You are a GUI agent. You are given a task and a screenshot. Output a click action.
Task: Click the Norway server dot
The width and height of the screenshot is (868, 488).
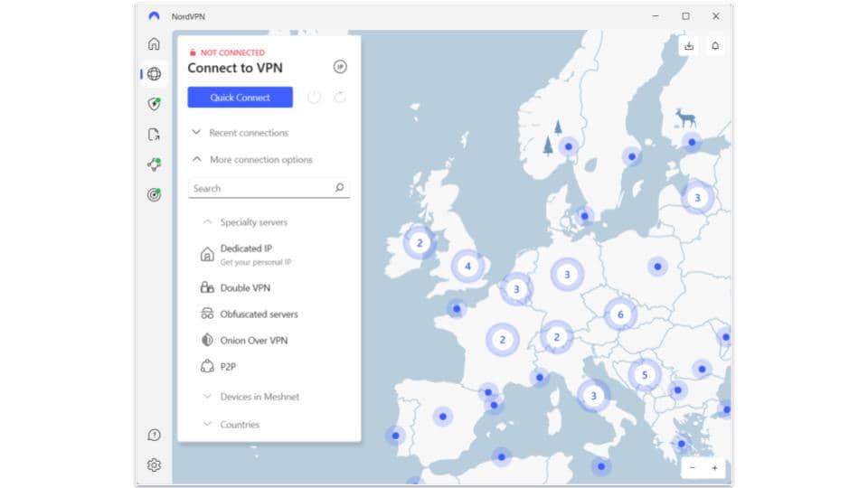(x=569, y=146)
